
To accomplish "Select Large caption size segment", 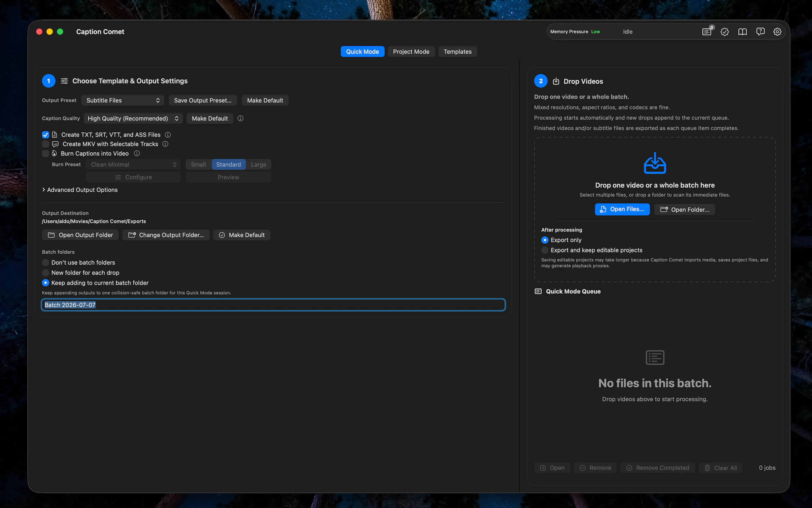I will tap(258, 165).
